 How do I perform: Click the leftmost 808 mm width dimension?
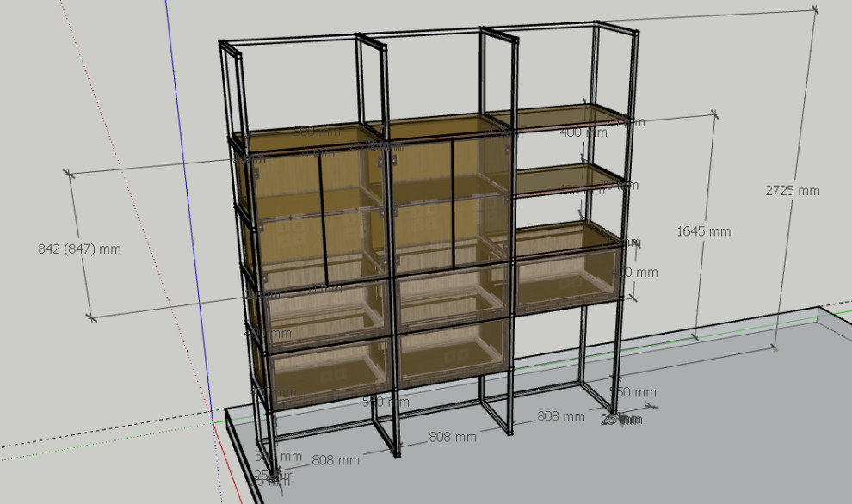335,460
